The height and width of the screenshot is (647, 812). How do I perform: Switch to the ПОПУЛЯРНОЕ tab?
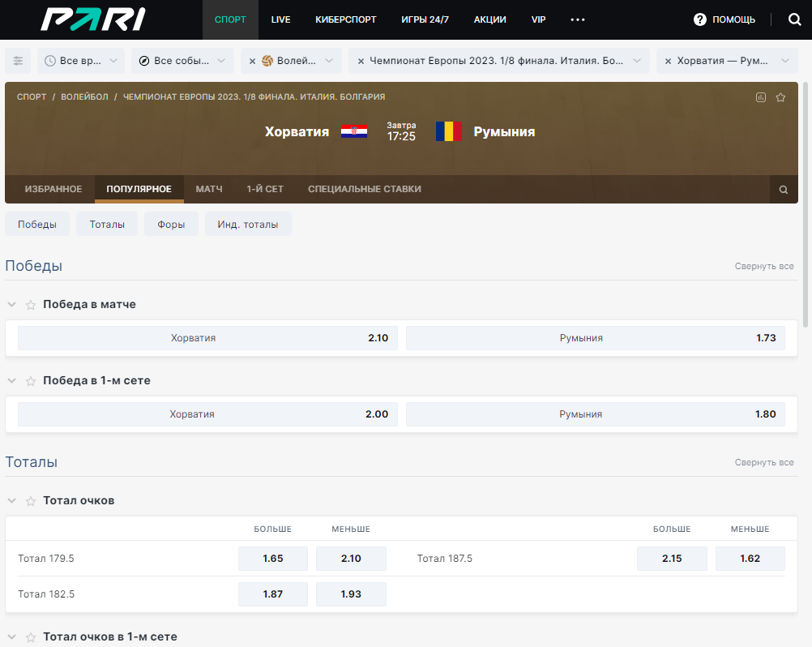pyautogui.click(x=139, y=189)
